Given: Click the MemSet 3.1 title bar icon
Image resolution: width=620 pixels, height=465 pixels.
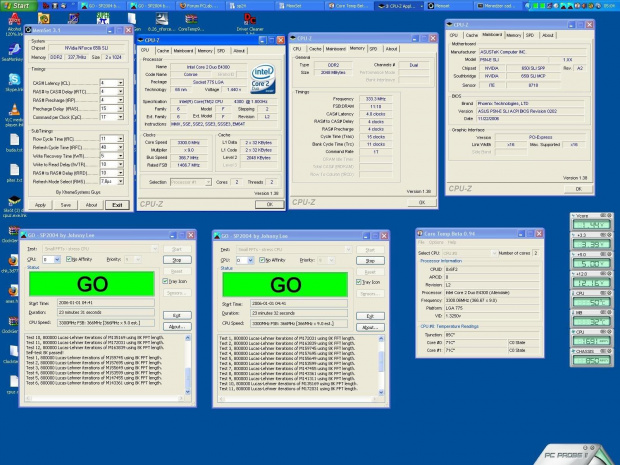Looking at the screenshot, I should pos(28,30).
